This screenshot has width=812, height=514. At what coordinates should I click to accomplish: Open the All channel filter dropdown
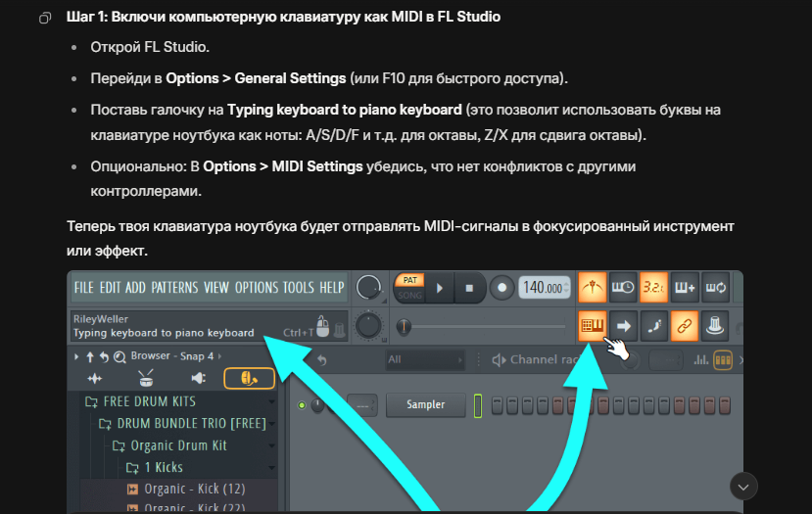click(x=424, y=359)
